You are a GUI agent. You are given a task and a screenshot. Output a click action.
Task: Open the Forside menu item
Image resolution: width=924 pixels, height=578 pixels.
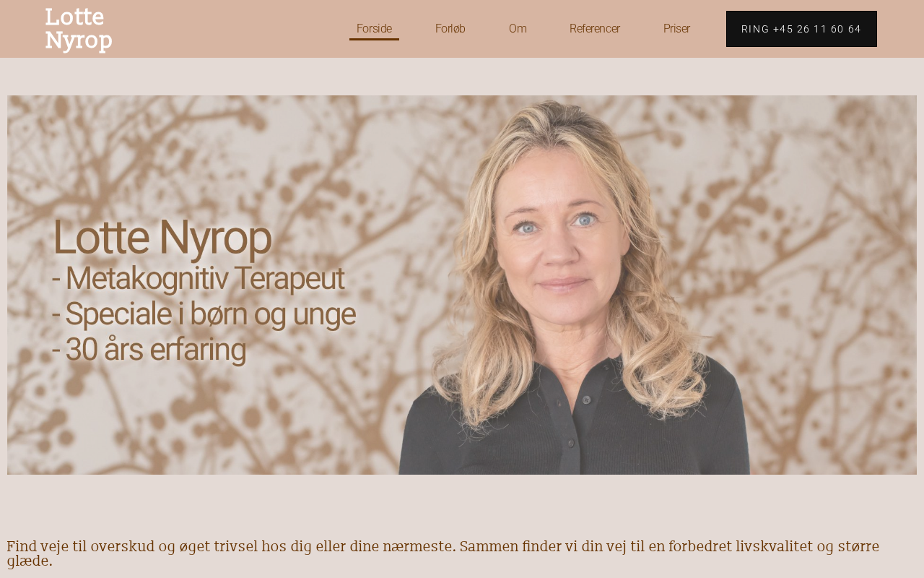374,29
